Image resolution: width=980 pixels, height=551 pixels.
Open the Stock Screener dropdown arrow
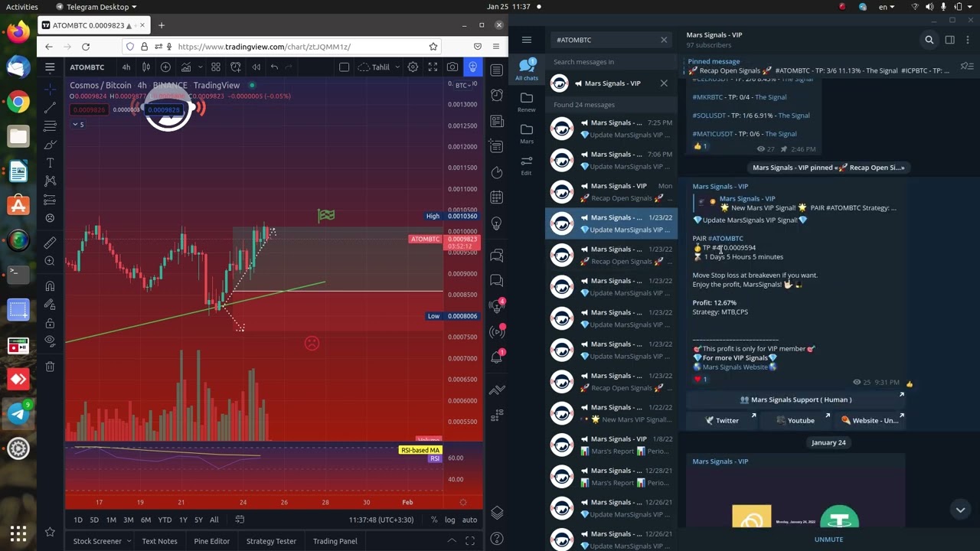[x=129, y=541]
